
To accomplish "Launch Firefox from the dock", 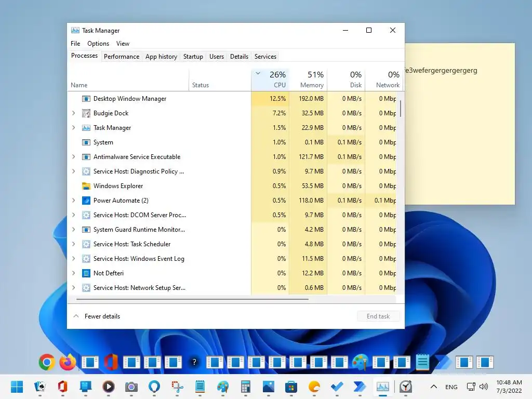I will pyautogui.click(x=68, y=362).
